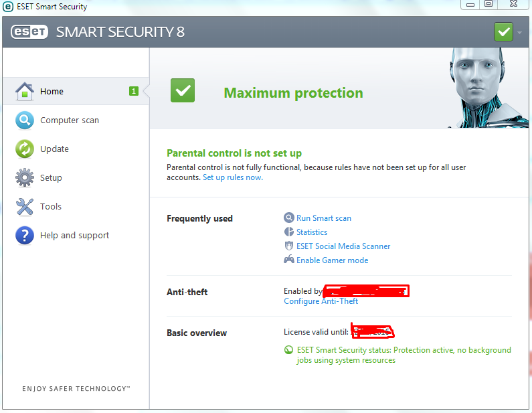Click the green protection status checkmark icon

pos(182,90)
